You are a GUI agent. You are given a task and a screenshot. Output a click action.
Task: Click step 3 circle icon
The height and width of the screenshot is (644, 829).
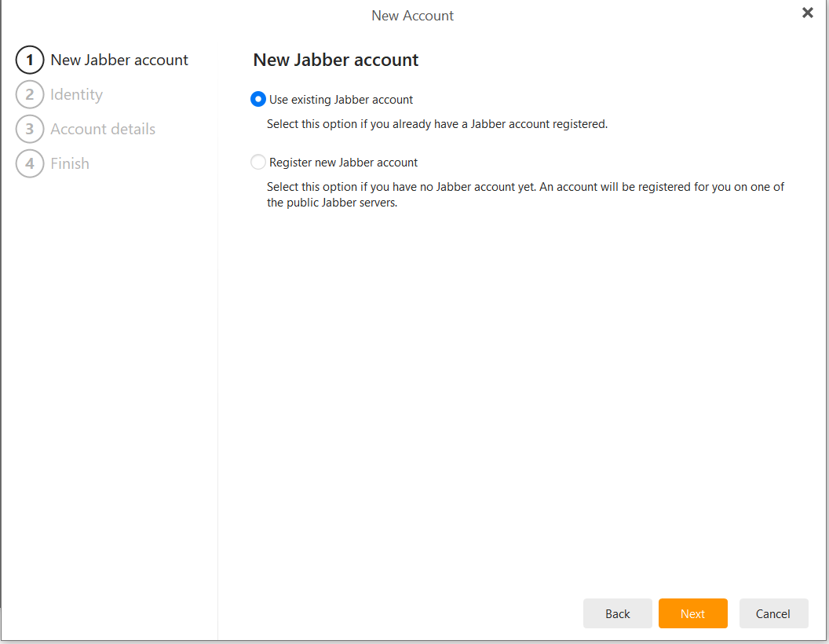(30, 129)
